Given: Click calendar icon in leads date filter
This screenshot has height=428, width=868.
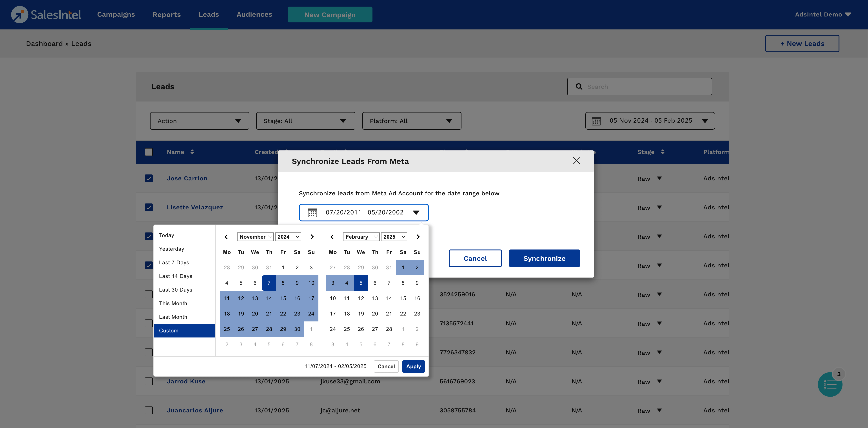Looking at the screenshot, I should click(596, 121).
